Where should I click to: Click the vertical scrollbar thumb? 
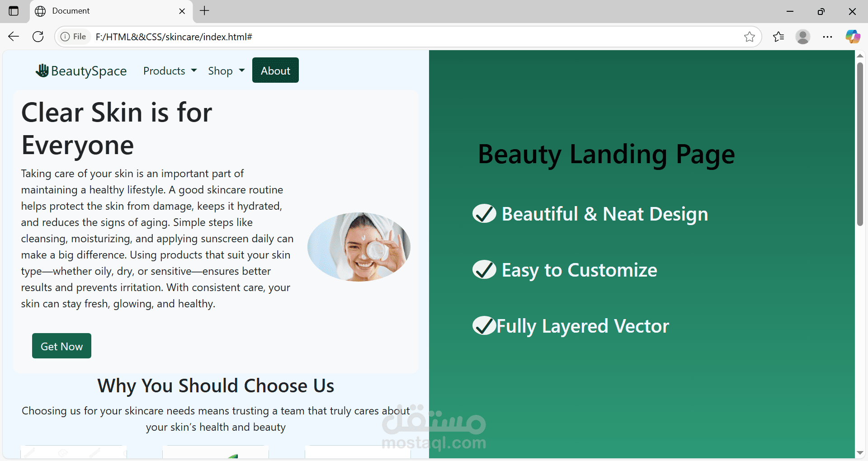pyautogui.click(x=860, y=144)
